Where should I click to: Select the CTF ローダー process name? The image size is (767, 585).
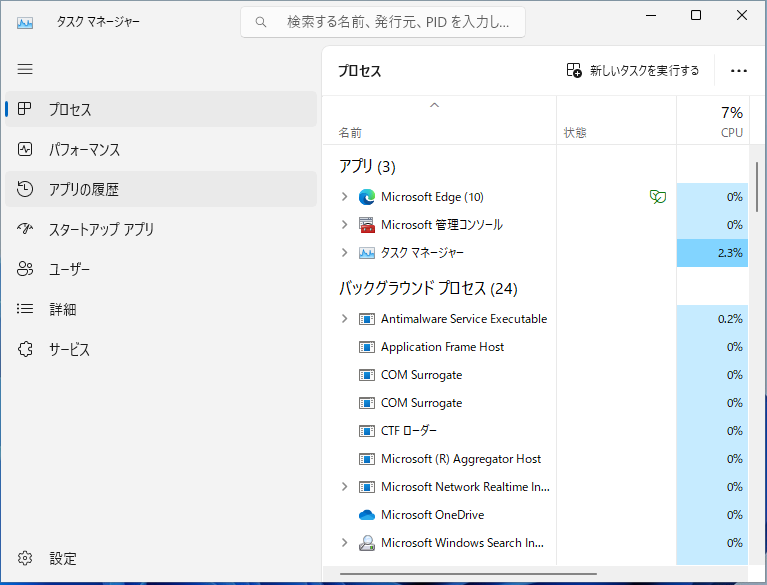[408, 431]
